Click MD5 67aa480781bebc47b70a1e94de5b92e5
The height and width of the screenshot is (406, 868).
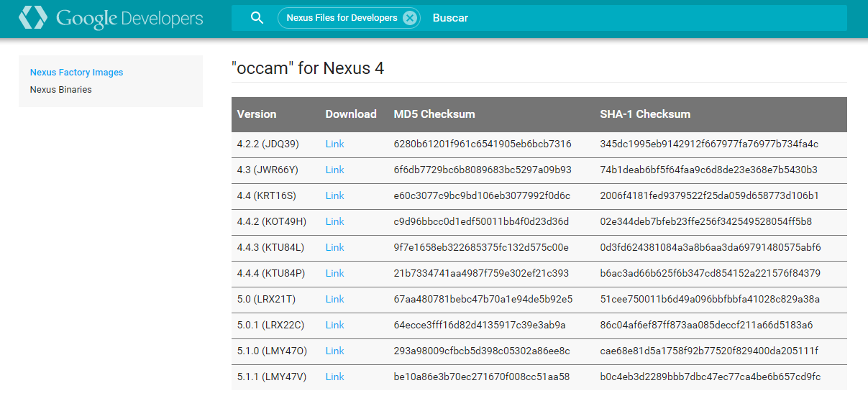click(483, 299)
